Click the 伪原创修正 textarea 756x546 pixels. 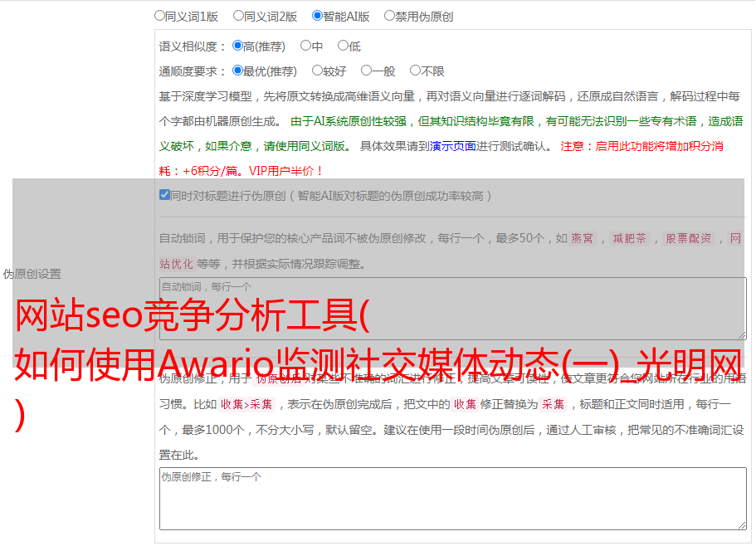pos(453,499)
